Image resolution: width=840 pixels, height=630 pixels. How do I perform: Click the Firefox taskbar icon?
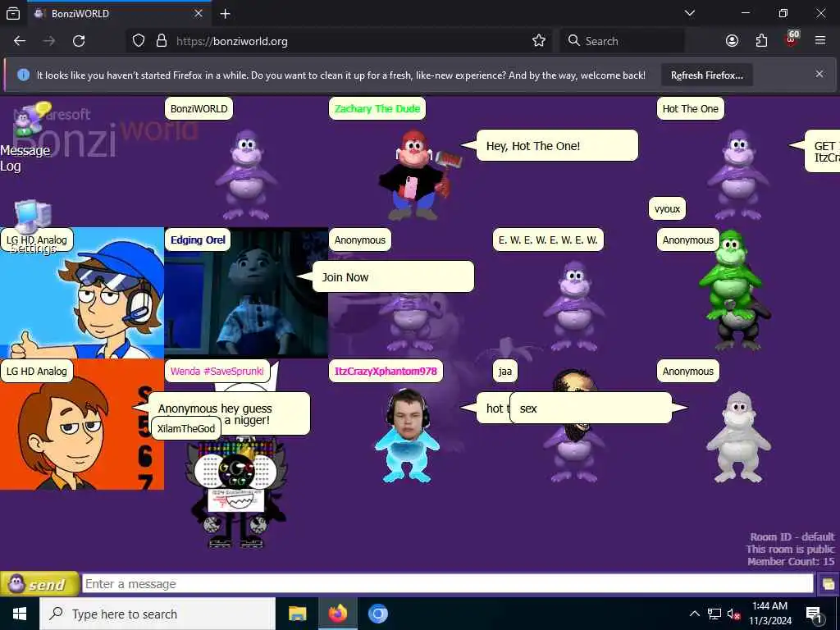337,614
